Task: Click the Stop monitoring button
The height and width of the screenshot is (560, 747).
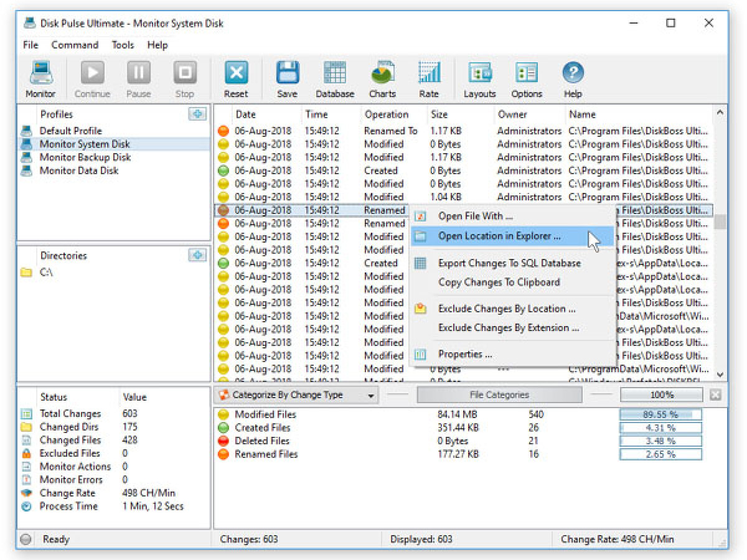Action: point(184,78)
